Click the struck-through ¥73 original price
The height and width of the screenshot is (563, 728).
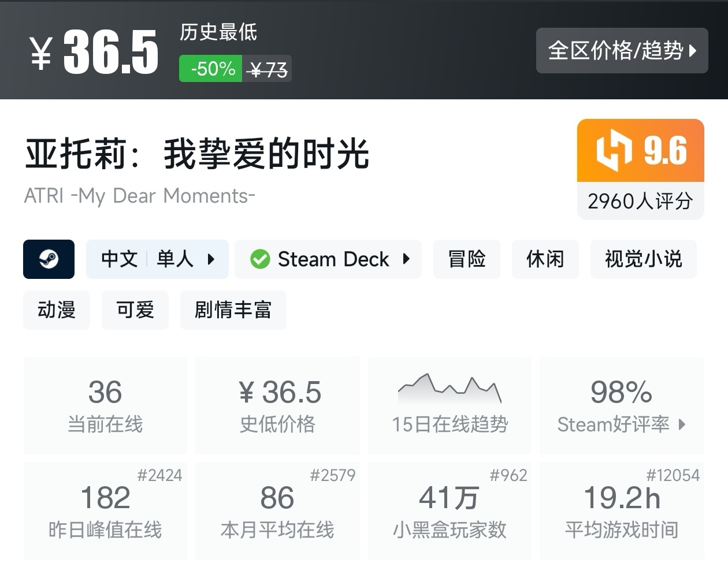(267, 69)
